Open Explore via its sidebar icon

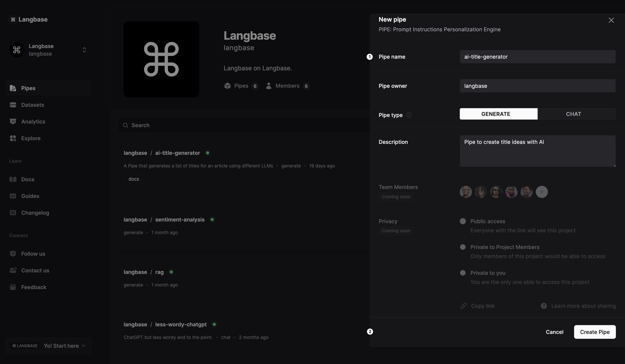coord(13,138)
